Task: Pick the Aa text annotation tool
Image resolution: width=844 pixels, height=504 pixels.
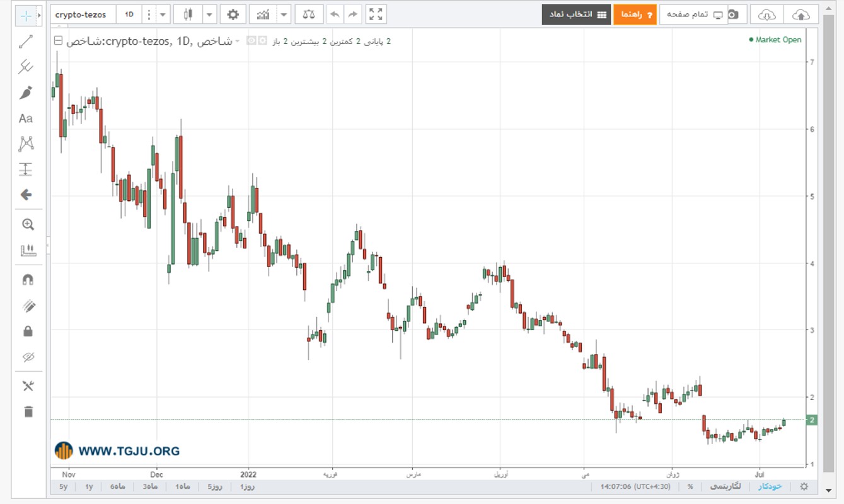Action: coord(26,118)
